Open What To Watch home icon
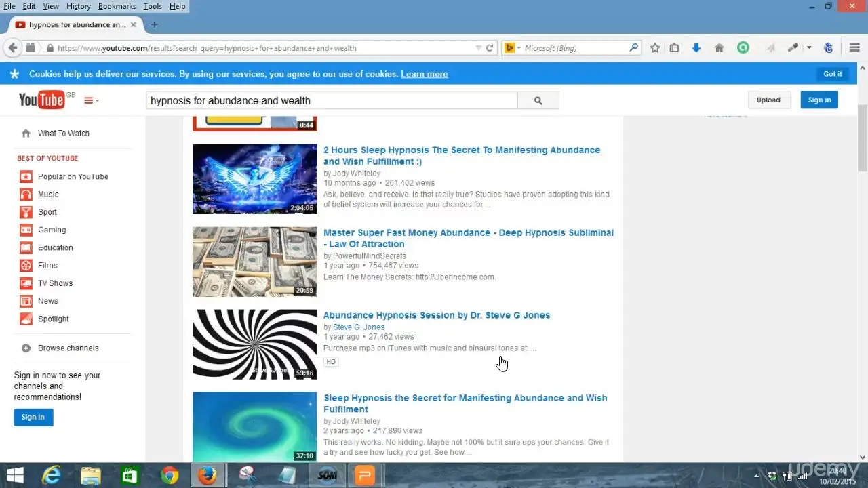This screenshot has height=488, width=868. (x=26, y=134)
